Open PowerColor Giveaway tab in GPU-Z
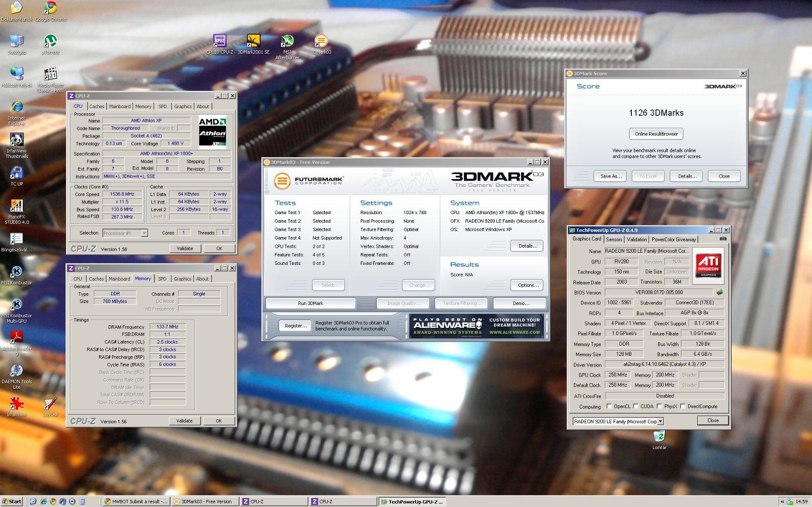The width and height of the screenshot is (812, 507). [674, 239]
